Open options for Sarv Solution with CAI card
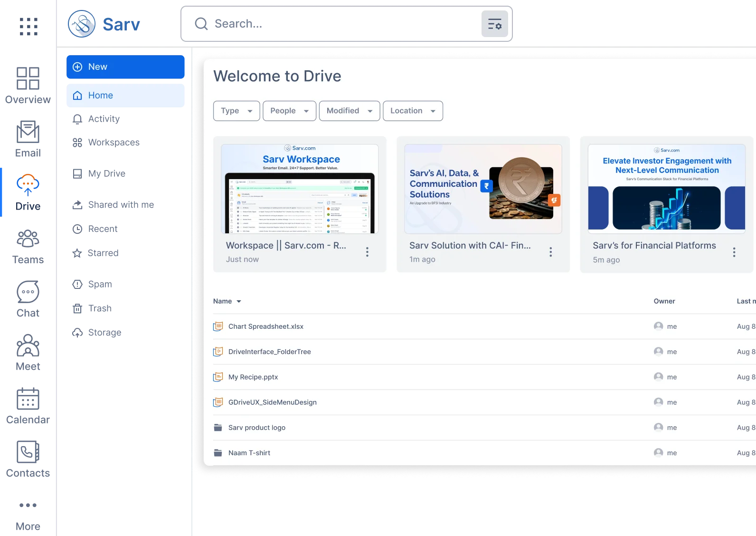The width and height of the screenshot is (756, 536). 550,252
